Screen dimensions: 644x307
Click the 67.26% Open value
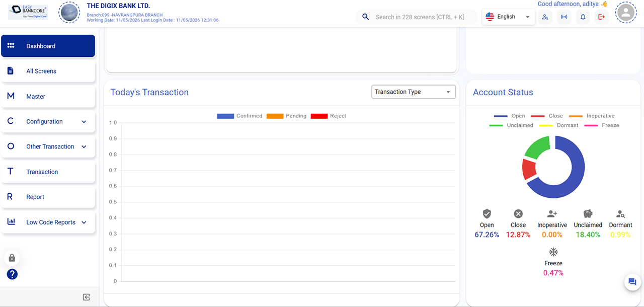pyautogui.click(x=487, y=235)
